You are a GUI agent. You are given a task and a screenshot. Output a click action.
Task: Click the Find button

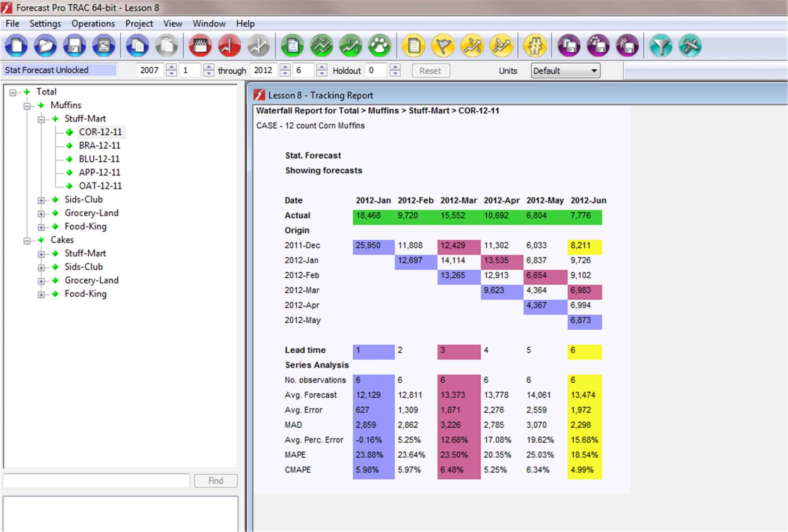[216, 481]
